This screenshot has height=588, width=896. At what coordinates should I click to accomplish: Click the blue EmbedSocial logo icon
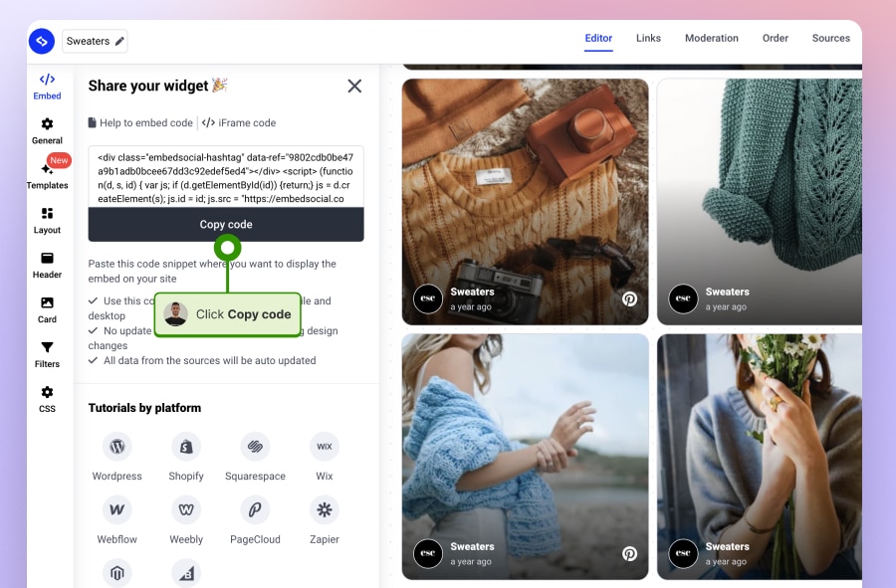pyautogui.click(x=42, y=41)
